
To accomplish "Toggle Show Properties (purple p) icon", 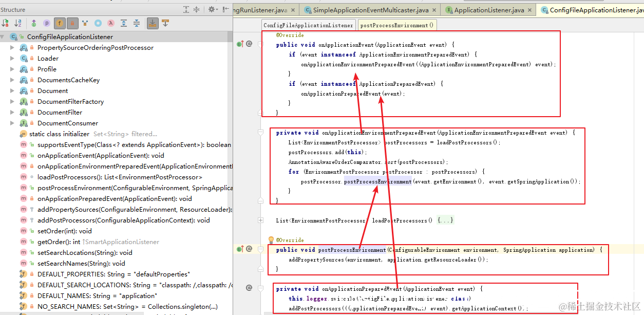I will click(x=47, y=23).
